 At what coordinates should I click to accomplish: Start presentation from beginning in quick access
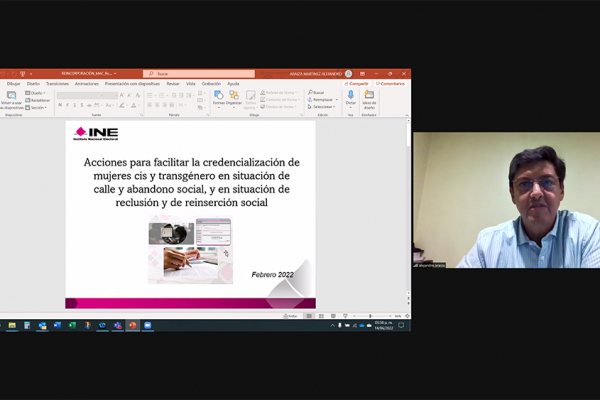click(x=23, y=73)
